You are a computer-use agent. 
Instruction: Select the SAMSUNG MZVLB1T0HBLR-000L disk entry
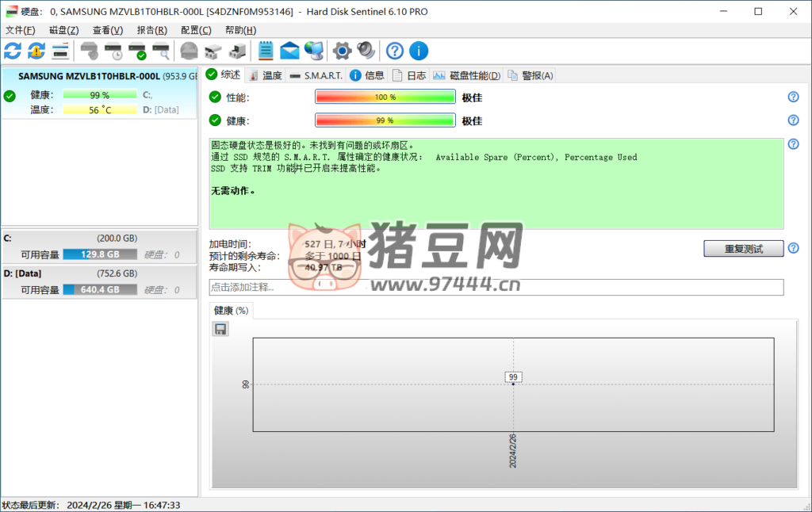pos(98,77)
